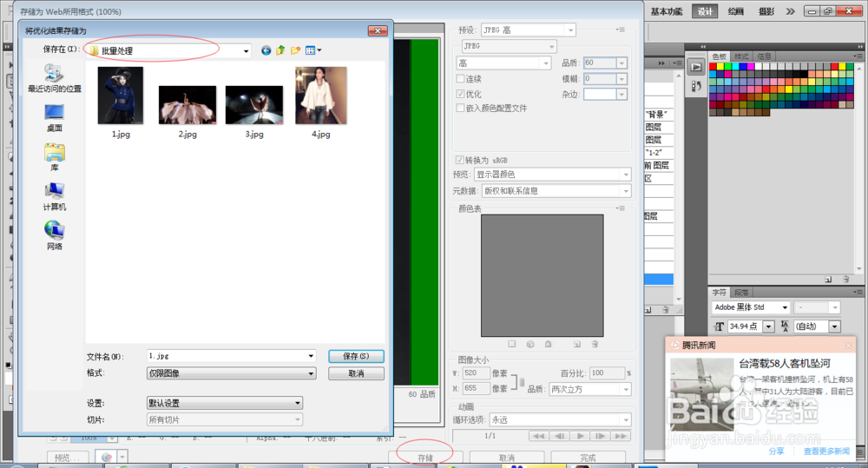Screen dimensions: 868x468
Task: Click the 图像大小 height field
Action: pos(476,388)
